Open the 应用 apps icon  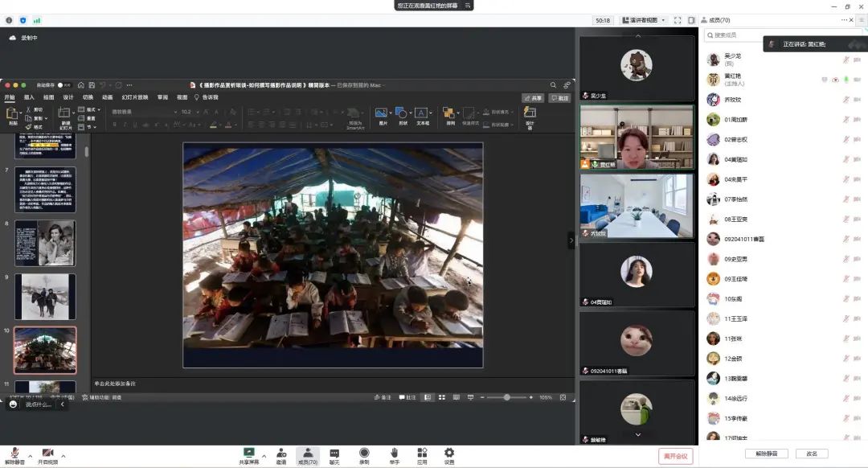click(x=422, y=454)
